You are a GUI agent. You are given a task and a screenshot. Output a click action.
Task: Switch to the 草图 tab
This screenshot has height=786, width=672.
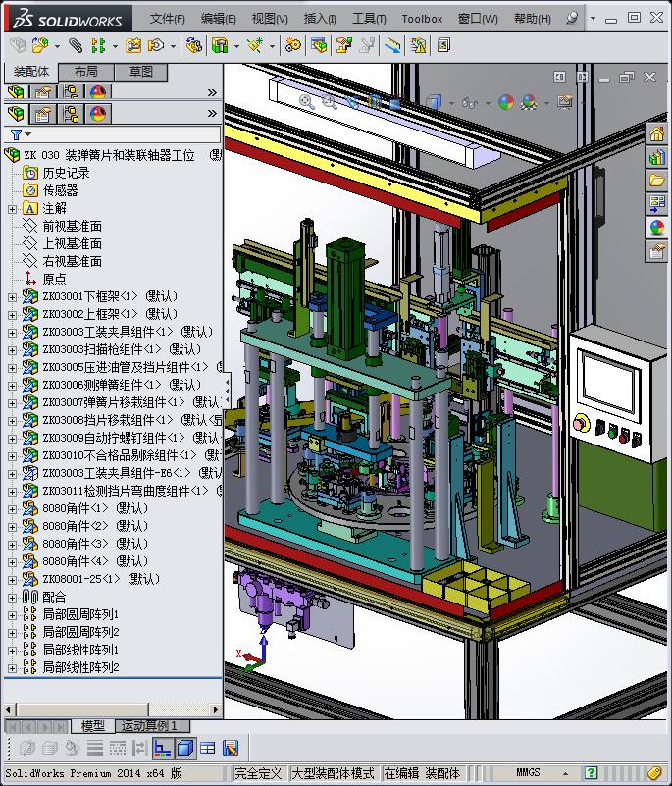(x=141, y=72)
